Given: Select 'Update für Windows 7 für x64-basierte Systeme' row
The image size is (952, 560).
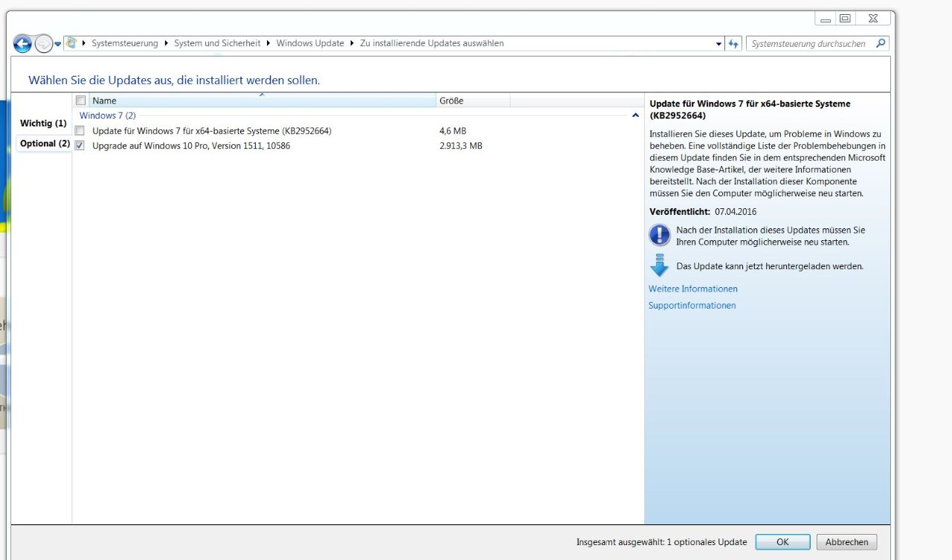Looking at the screenshot, I should coord(357,131).
